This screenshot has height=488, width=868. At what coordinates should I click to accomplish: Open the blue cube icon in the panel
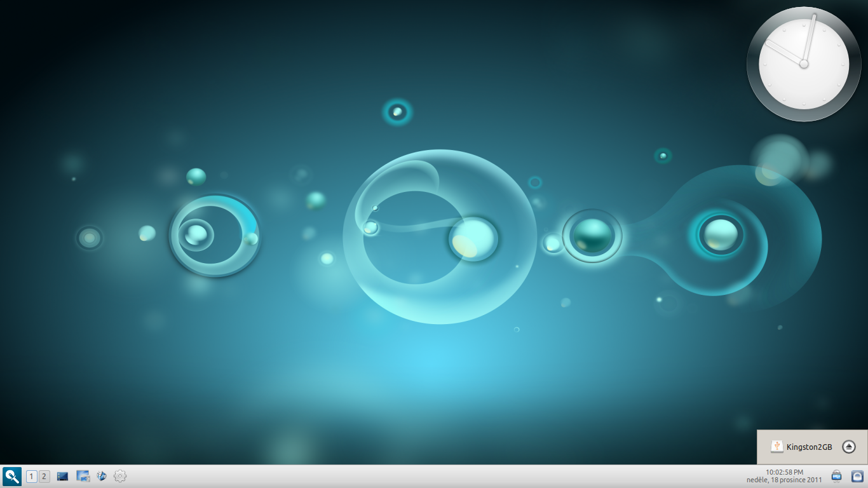tap(102, 476)
